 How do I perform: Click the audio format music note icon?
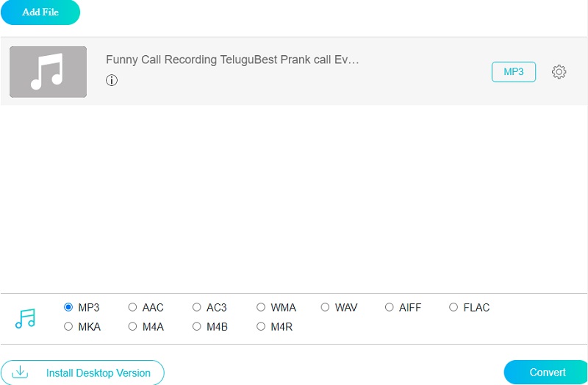[25, 318]
